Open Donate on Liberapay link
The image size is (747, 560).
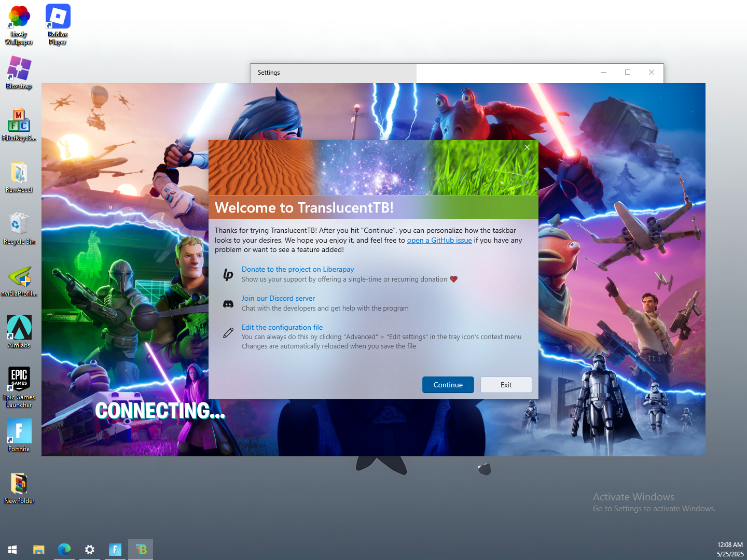[298, 269]
